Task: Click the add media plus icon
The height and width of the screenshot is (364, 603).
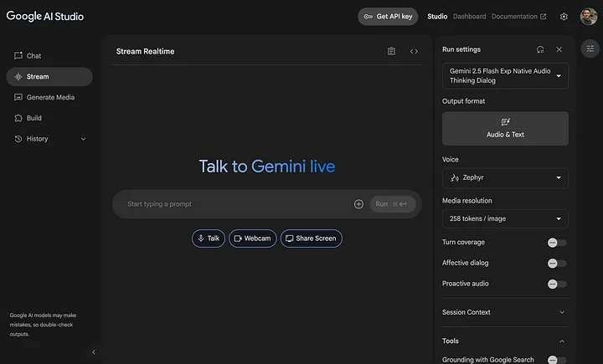Action: click(x=358, y=204)
